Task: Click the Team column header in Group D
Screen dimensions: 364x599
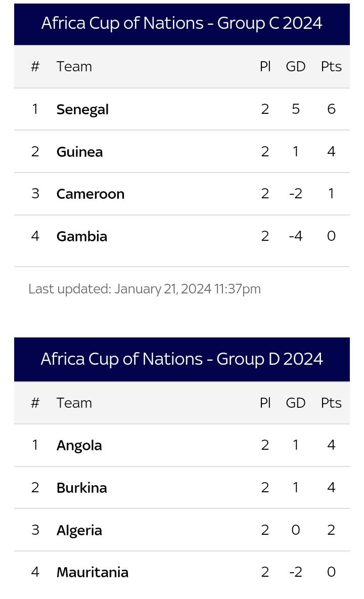Action: (74, 403)
